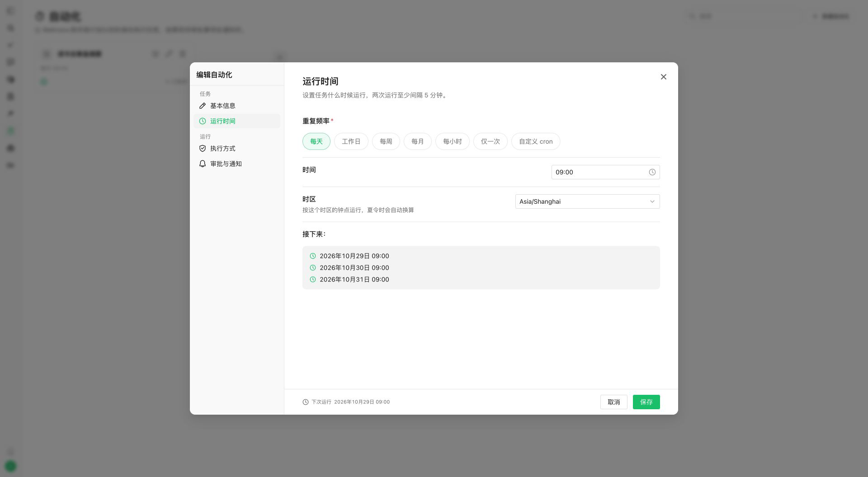Choose the 工作日 frequency option
Screen dimensions: 868x477
(351, 141)
